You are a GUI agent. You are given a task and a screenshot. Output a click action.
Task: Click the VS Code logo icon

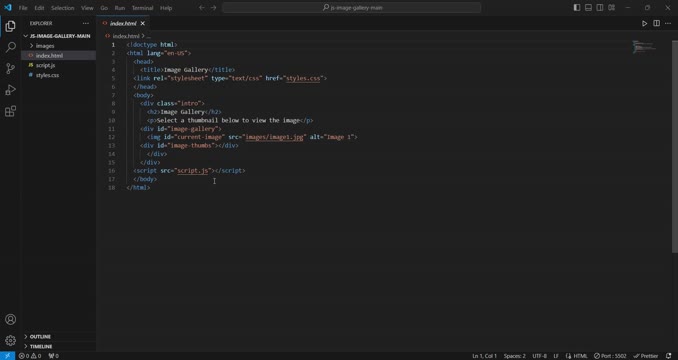coord(8,7)
